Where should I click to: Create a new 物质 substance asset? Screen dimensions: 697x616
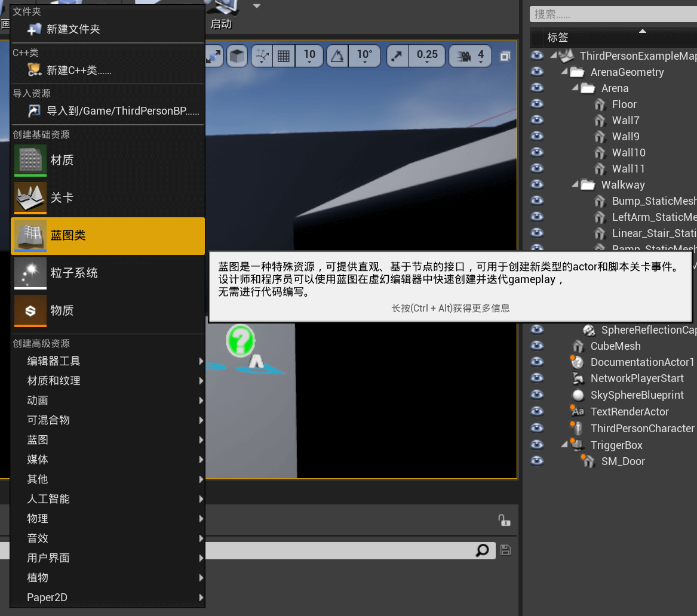[x=108, y=310]
